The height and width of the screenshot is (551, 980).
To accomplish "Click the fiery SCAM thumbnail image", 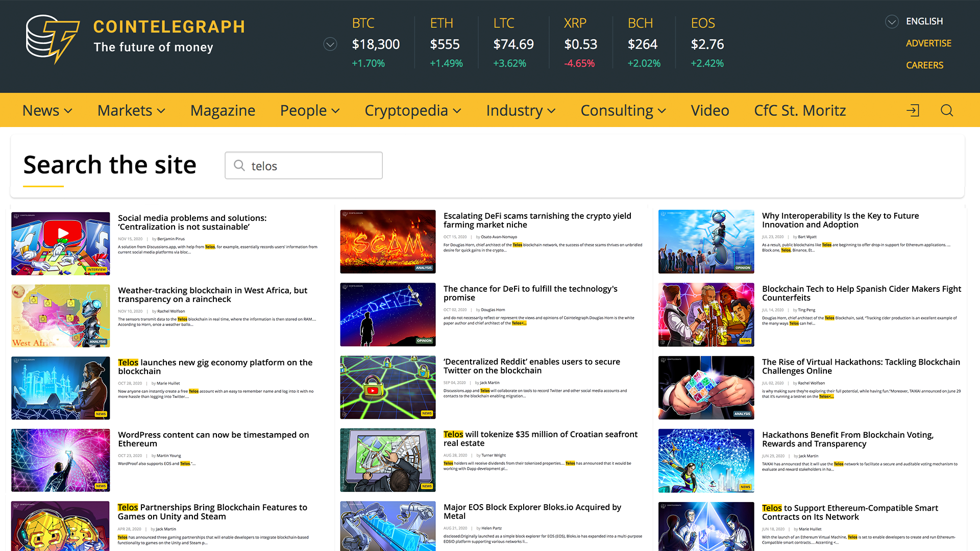I will coord(388,242).
